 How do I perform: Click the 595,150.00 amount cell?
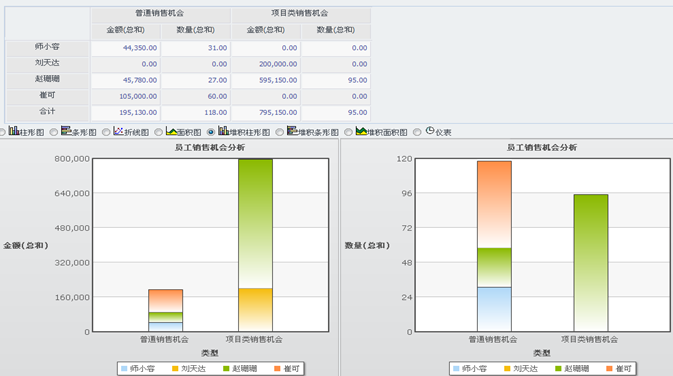coord(266,80)
